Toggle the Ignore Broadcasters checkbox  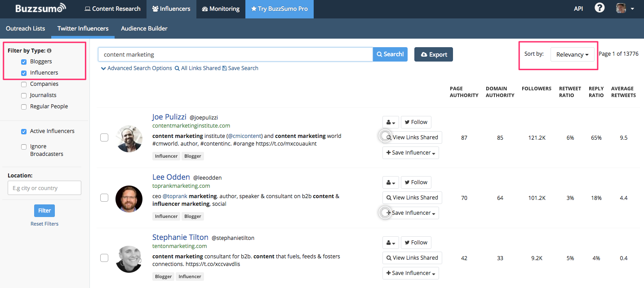pyautogui.click(x=24, y=146)
